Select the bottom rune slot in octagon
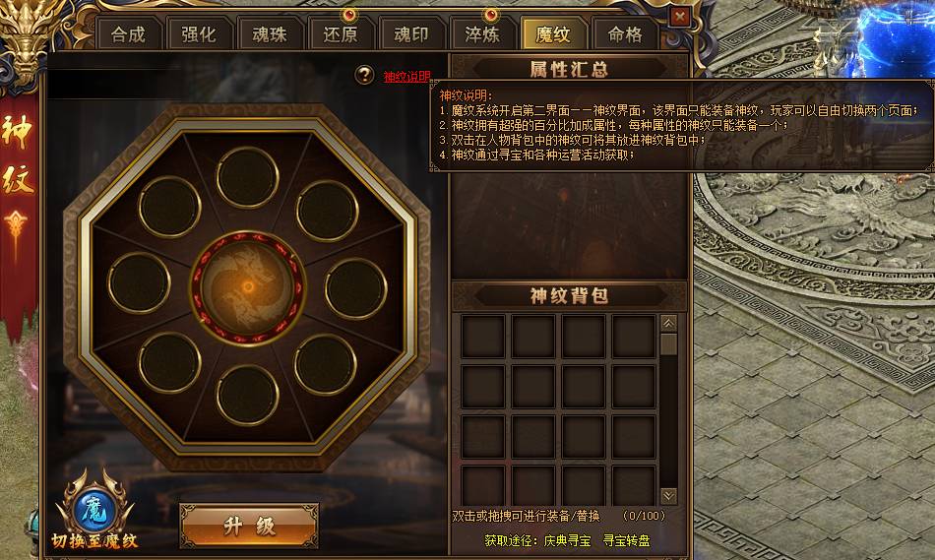Image resolution: width=935 pixels, height=560 pixels. (247, 395)
